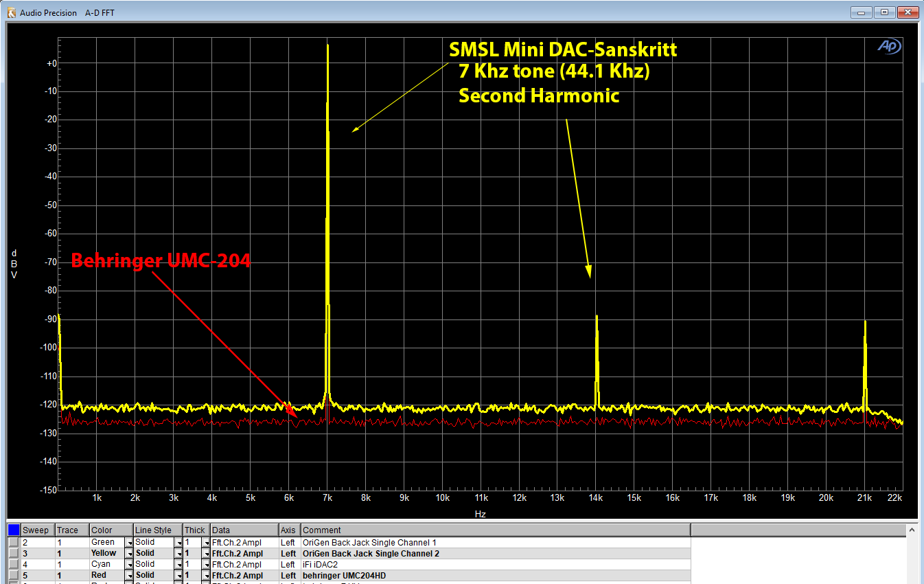Open the color dropdown for the Red row

pos(129,576)
